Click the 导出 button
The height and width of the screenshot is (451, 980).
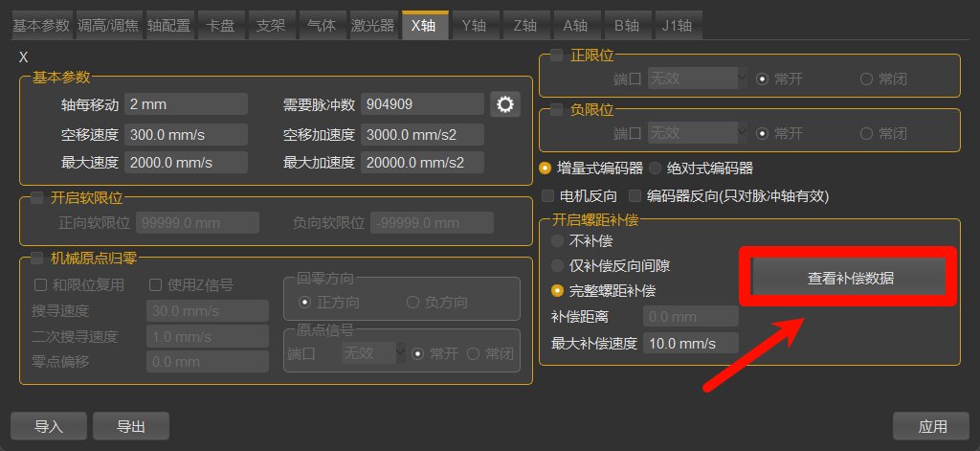pyautogui.click(x=130, y=427)
